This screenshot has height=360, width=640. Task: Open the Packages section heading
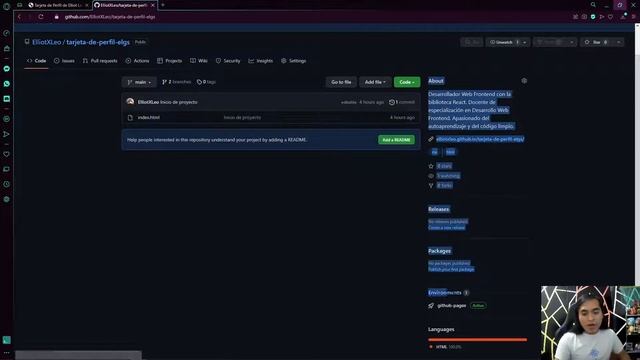pos(440,251)
